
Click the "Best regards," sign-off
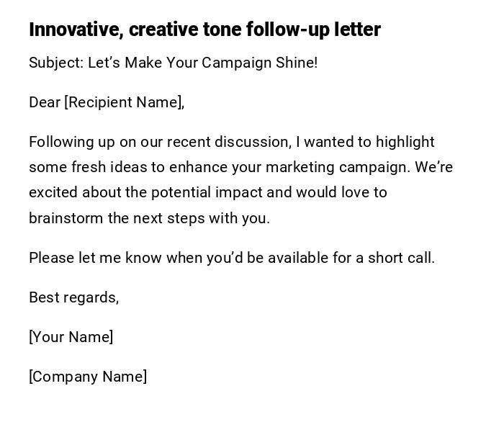tap(73, 297)
